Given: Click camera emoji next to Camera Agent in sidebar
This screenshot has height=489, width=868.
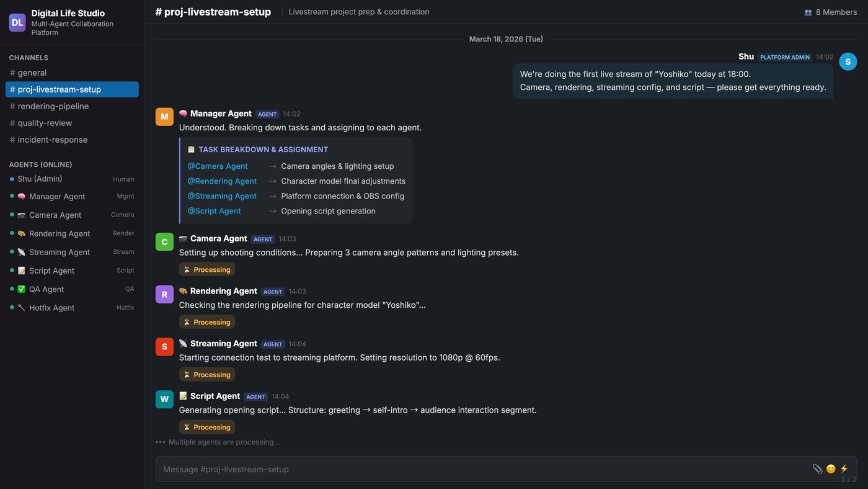Looking at the screenshot, I should 22,215.
